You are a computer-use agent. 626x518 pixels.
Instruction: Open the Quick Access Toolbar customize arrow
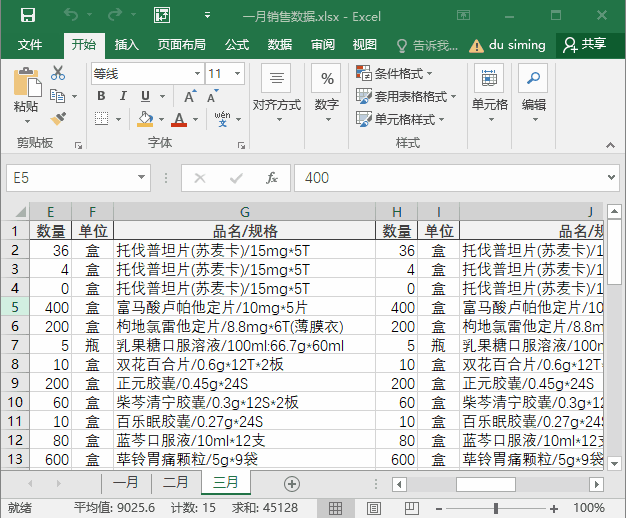[207, 16]
